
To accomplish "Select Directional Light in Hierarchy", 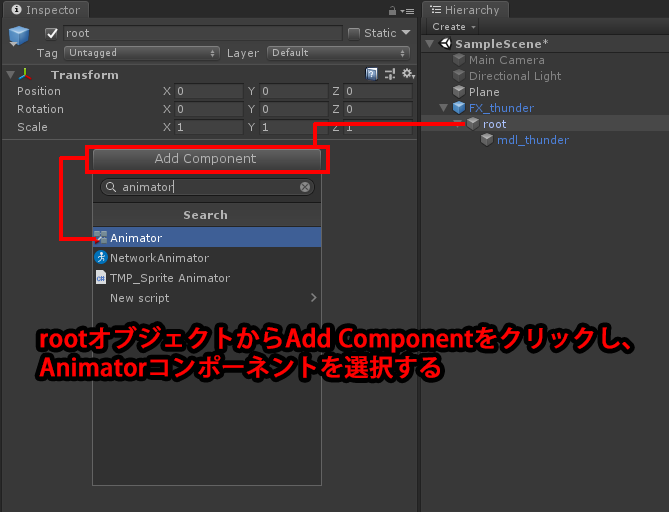I will point(515,76).
